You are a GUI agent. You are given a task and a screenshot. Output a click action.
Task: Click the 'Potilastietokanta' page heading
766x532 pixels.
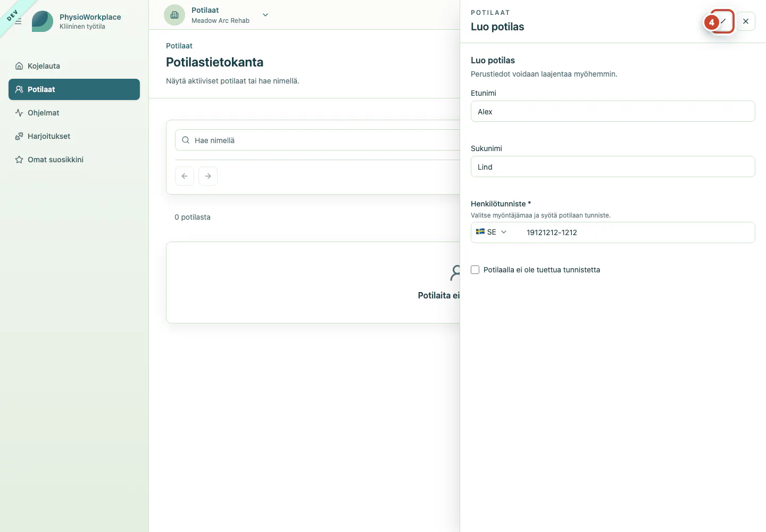pyautogui.click(x=214, y=62)
